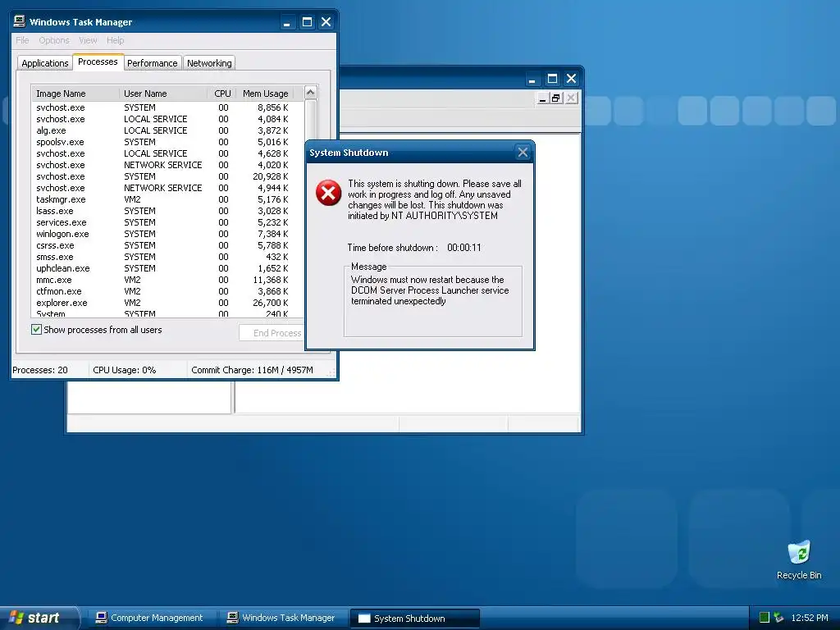Click the Processes: 20 status bar entry
This screenshot has height=630, width=840.
pos(40,370)
